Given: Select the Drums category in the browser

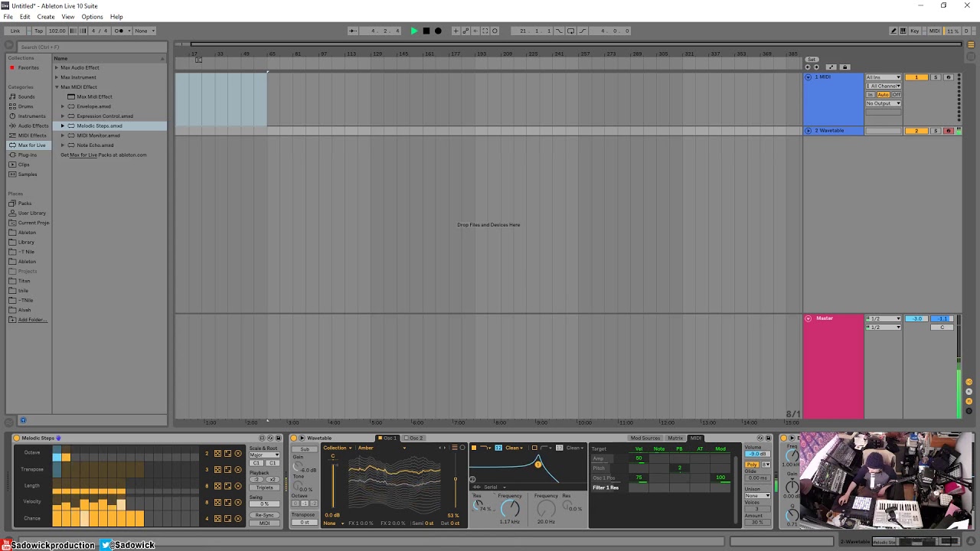Looking at the screenshot, I should click(x=25, y=106).
